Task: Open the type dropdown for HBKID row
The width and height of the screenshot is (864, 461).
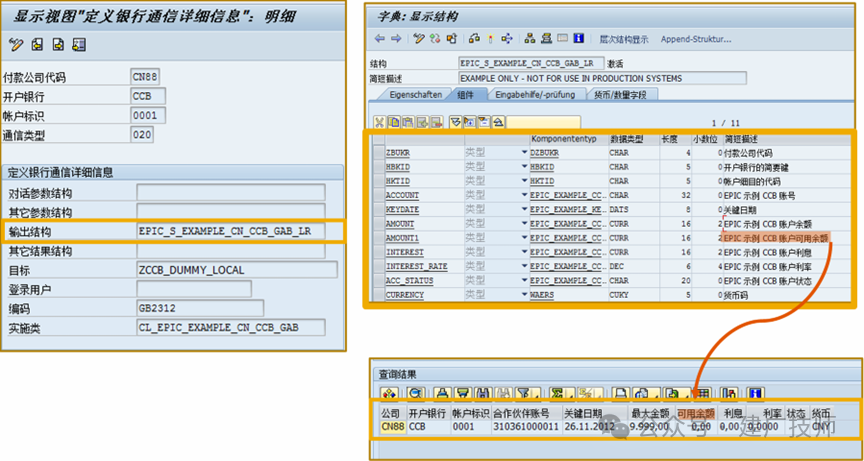Action: [525, 166]
